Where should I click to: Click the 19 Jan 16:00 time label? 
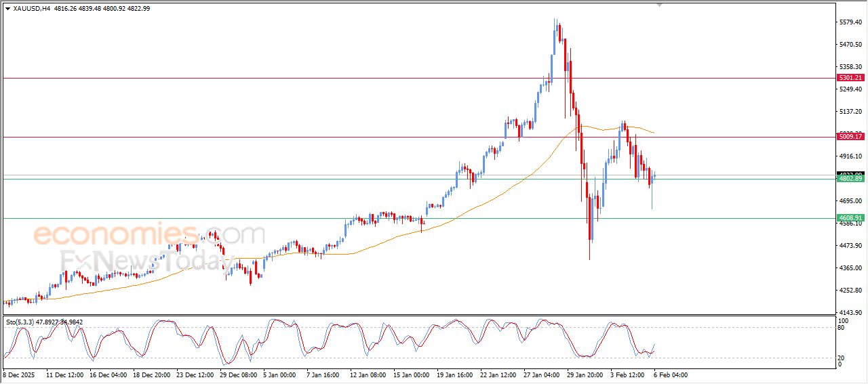tap(455, 375)
